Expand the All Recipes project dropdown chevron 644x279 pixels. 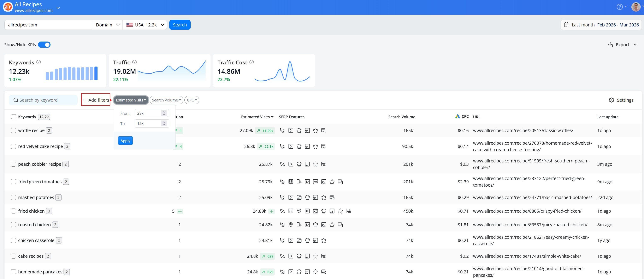click(x=58, y=8)
